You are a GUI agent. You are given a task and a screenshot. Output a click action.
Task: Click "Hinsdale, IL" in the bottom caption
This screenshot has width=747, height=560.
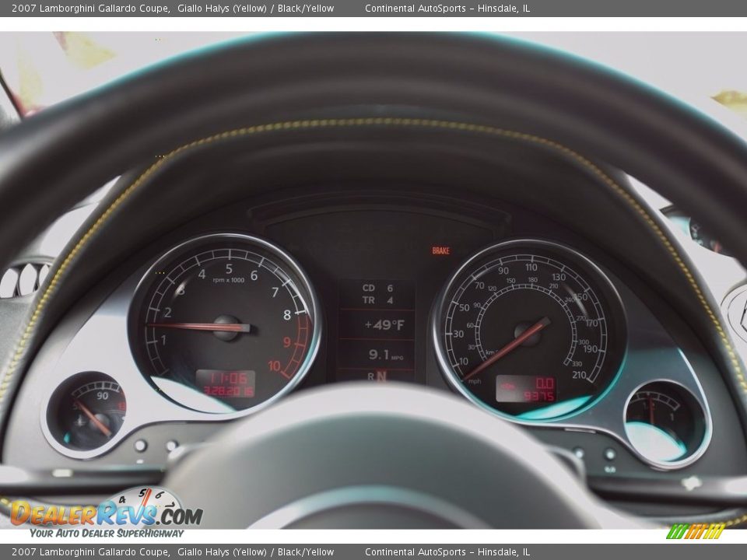coord(503,552)
